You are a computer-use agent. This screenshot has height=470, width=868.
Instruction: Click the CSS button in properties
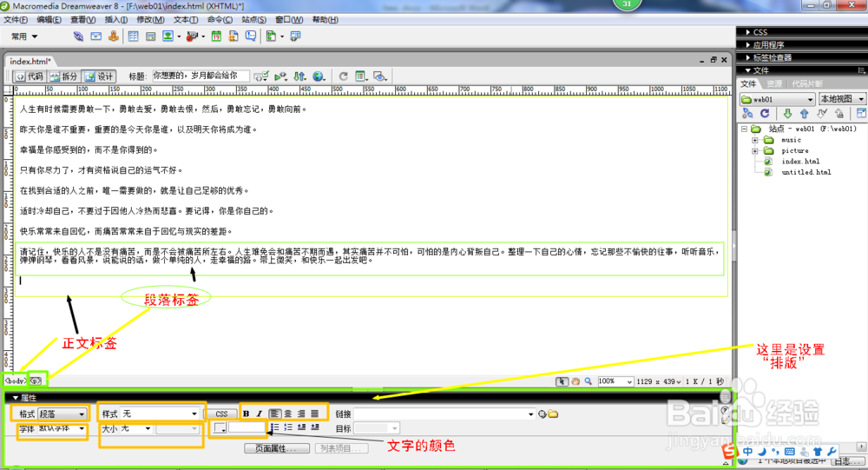pos(221,414)
